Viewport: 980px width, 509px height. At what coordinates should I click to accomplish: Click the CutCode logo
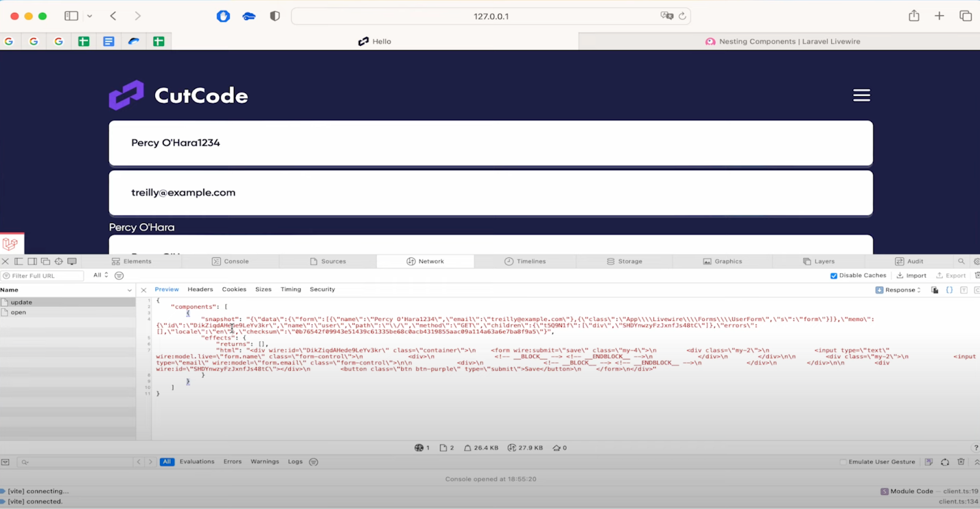pyautogui.click(x=178, y=95)
